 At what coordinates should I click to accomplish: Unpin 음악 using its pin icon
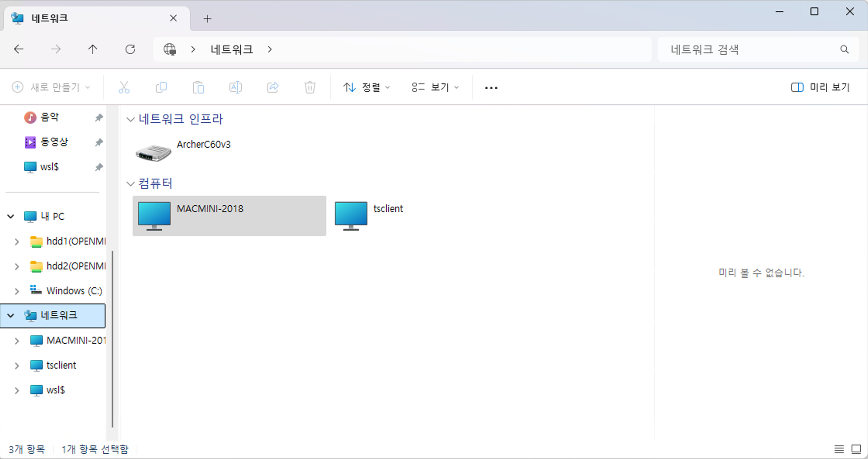pos(99,118)
